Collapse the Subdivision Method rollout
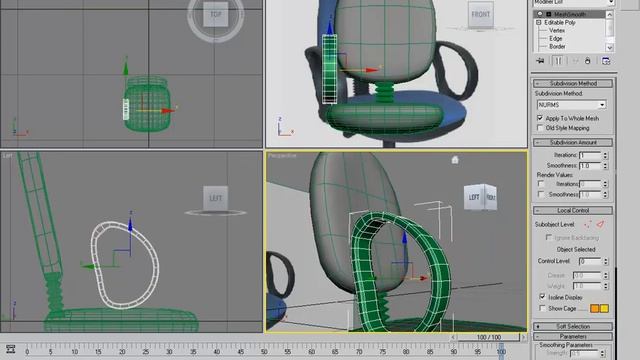The height and width of the screenshot is (360, 640). click(x=573, y=83)
